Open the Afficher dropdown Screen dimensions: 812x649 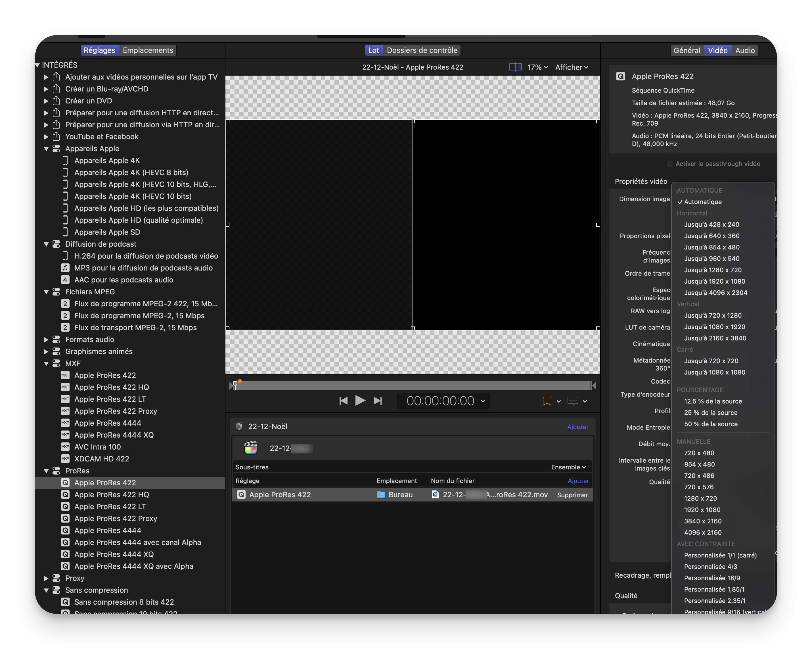[x=571, y=67]
